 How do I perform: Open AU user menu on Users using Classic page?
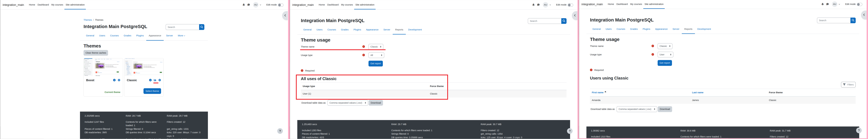pyautogui.click(x=836, y=4)
